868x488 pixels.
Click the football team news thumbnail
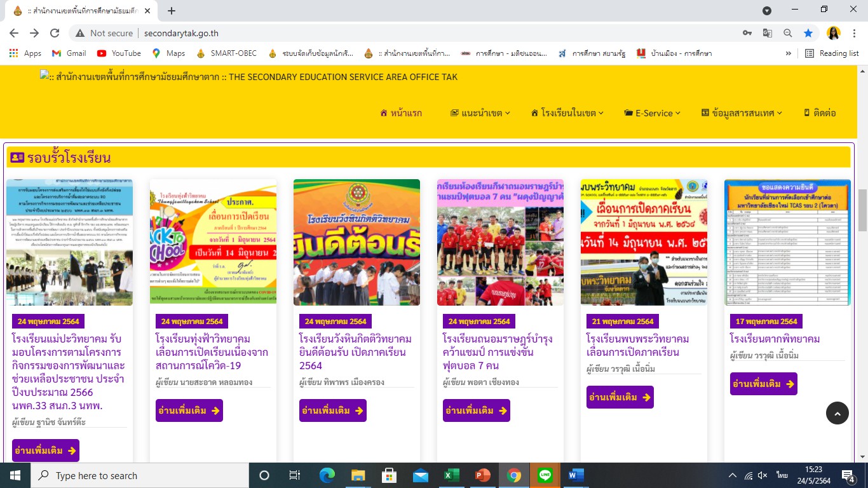[500, 242]
